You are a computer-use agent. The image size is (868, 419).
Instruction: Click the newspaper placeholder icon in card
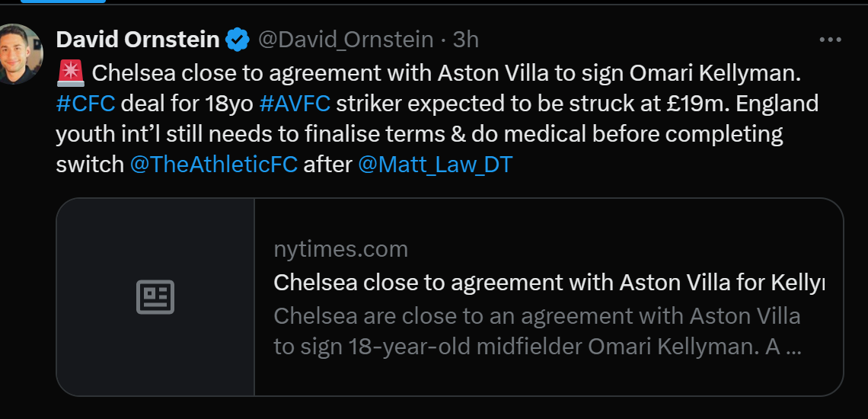(155, 297)
